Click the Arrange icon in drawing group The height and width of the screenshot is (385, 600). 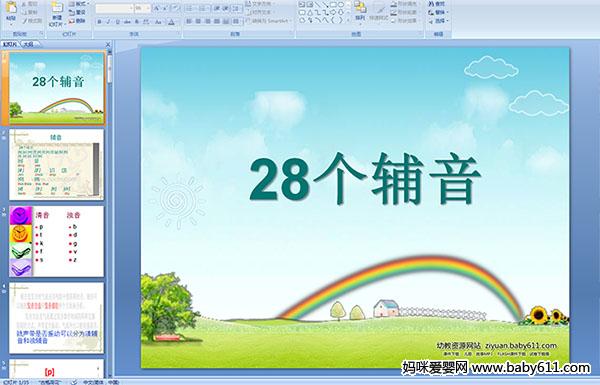tap(360, 11)
